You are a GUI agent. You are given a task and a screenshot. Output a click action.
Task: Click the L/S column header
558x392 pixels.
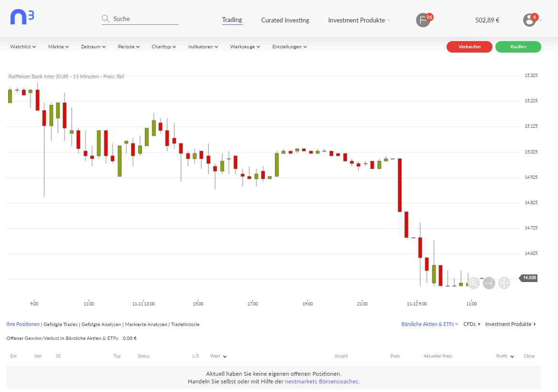click(196, 356)
